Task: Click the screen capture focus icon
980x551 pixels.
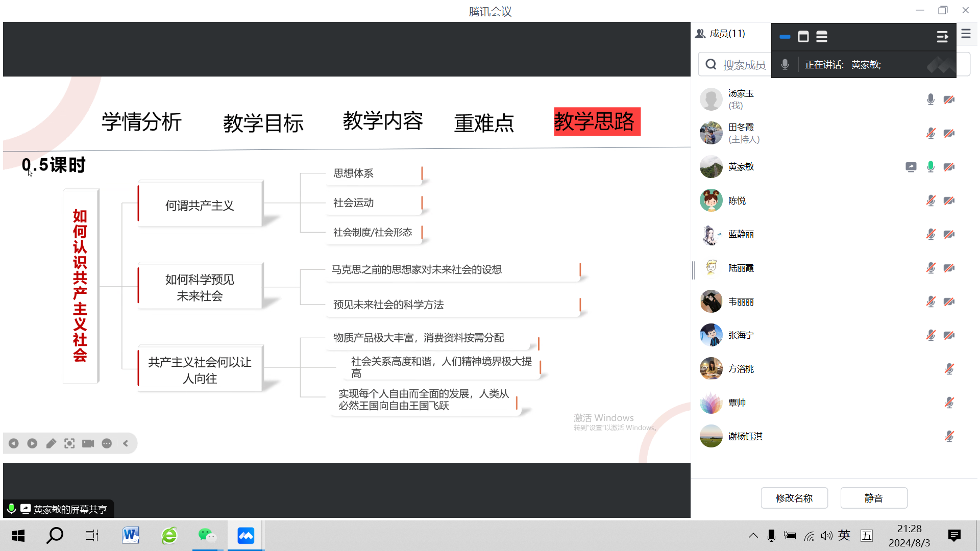Action: (x=69, y=443)
